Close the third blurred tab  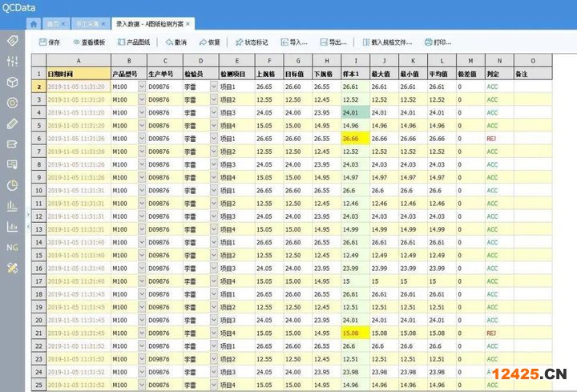(103, 24)
